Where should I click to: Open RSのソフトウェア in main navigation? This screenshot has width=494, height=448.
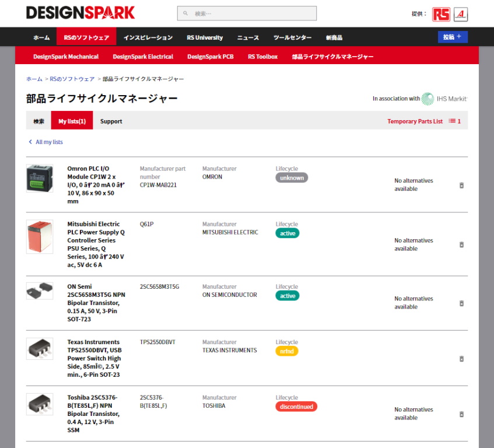[86, 37]
